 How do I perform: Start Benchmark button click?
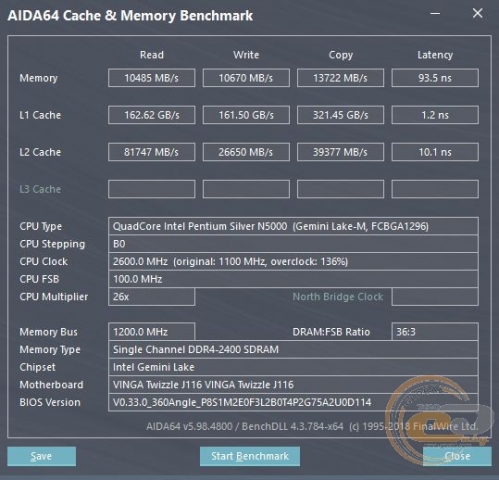pyautogui.click(x=250, y=456)
